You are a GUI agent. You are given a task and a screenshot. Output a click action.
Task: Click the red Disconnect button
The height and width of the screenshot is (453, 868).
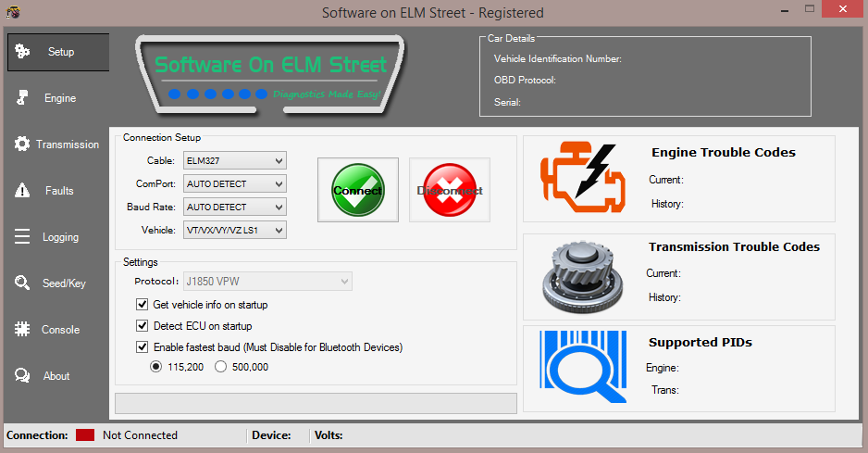450,190
